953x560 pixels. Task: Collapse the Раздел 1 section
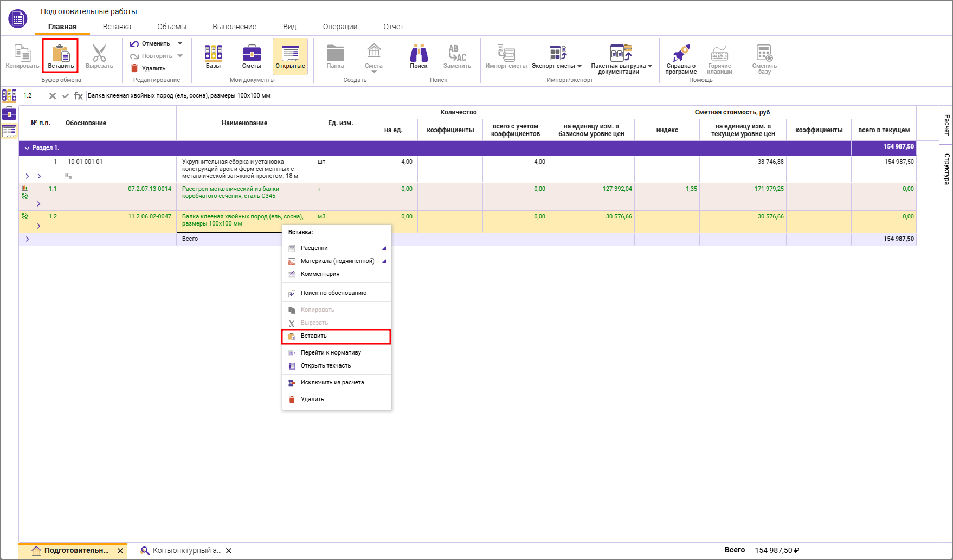(27, 148)
